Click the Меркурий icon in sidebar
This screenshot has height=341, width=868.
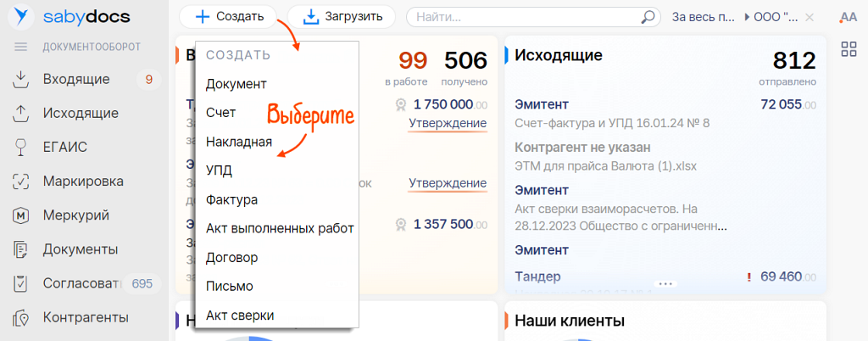(x=20, y=215)
